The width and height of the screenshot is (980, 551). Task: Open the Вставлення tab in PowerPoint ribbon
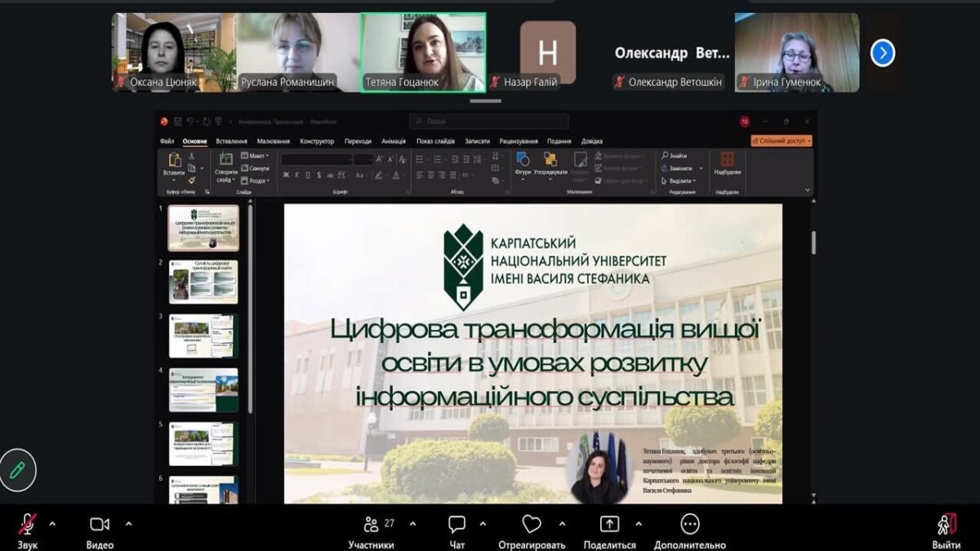(232, 141)
